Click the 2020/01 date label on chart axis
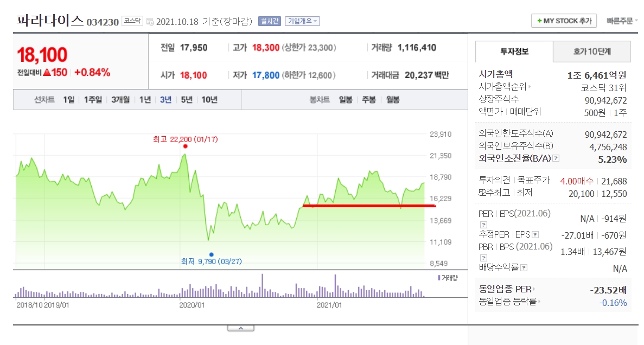Viewport: 644px width, 345px height. [x=192, y=305]
